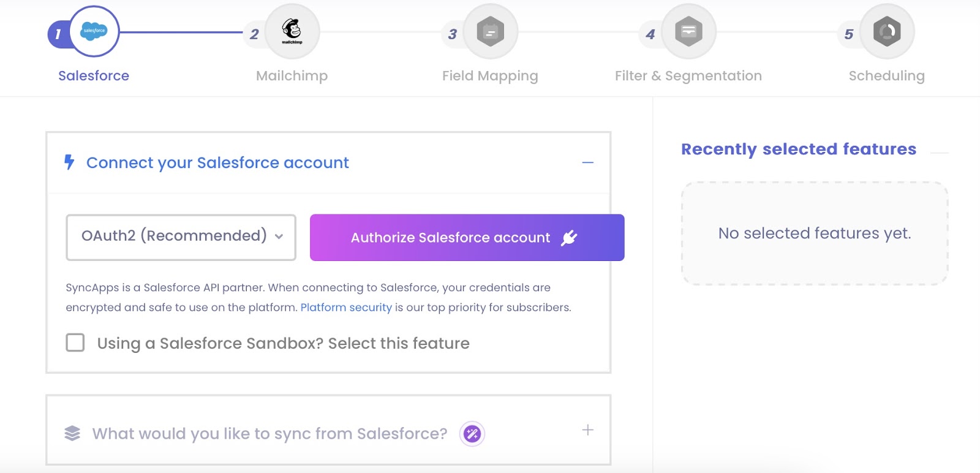
Task: Click the magic wand icon beside sync question
Action: [x=472, y=434]
